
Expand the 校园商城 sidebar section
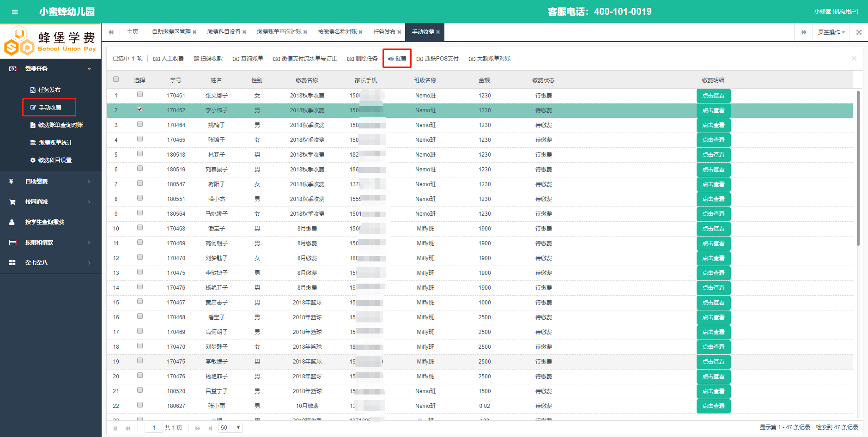pos(50,202)
